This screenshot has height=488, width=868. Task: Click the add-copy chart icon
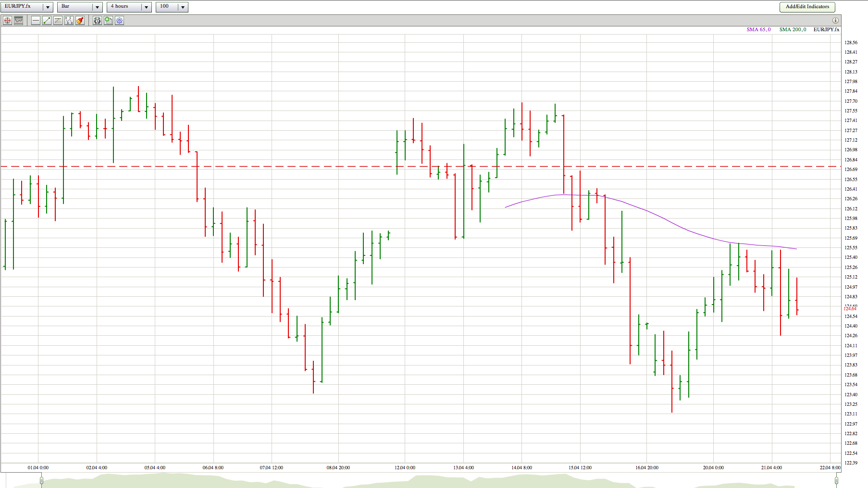(108, 21)
